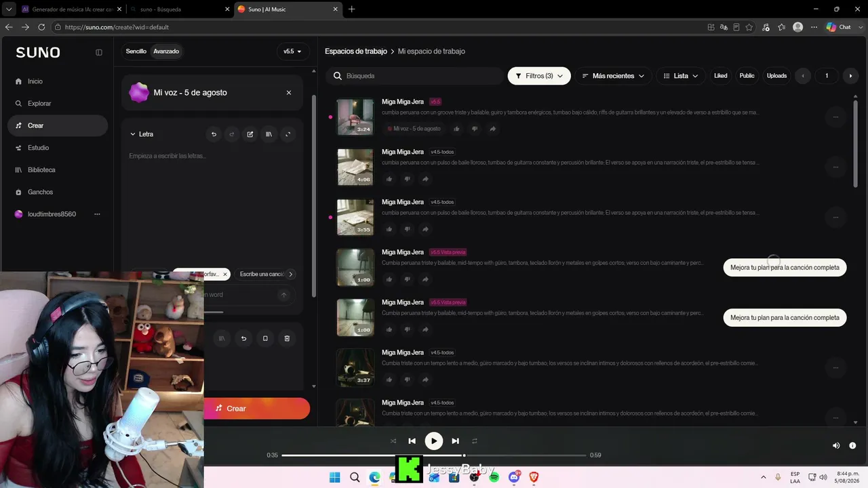Viewport: 868px width, 488px height.
Task: Select the Escribe una canción suggestion chip
Action: [x=263, y=274]
